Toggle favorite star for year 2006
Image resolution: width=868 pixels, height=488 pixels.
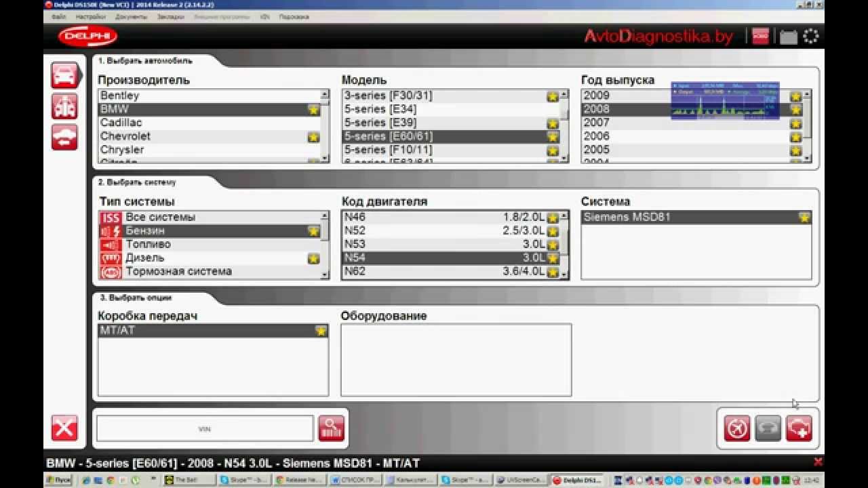(795, 137)
